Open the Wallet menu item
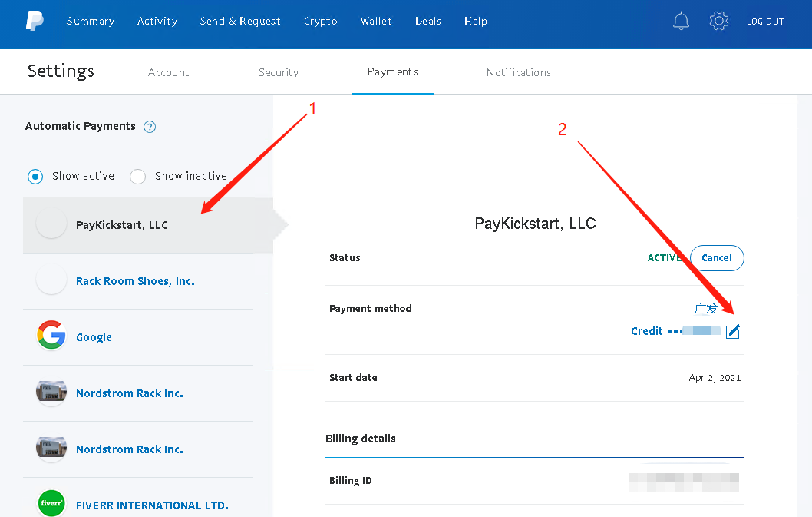 376,21
